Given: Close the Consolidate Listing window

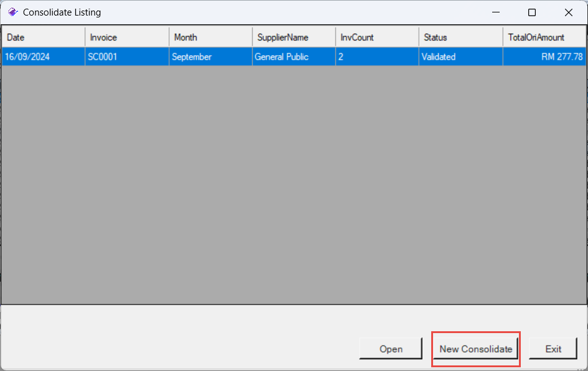Looking at the screenshot, I should point(568,12).
